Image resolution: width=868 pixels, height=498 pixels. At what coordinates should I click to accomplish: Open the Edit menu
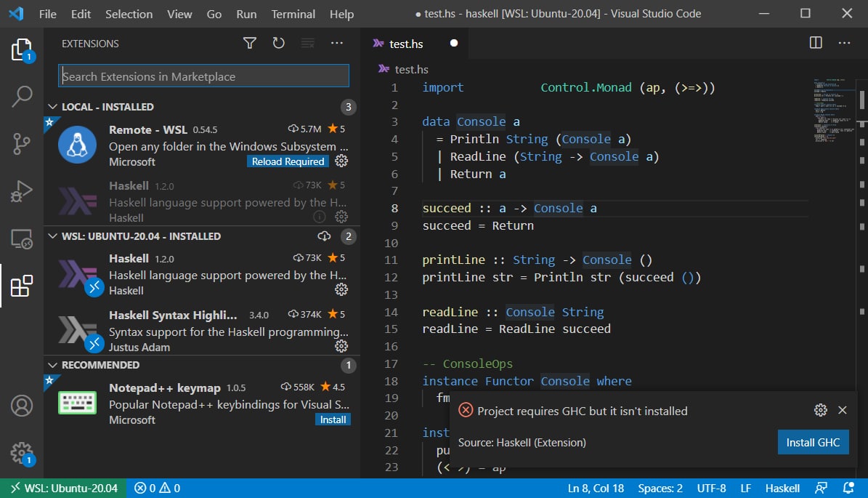81,14
